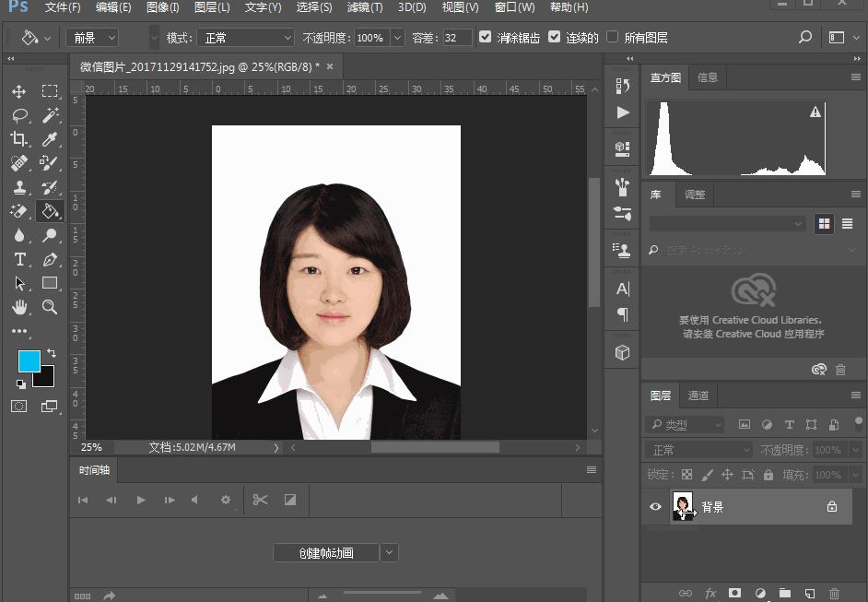Select the Zoom tool
The width and height of the screenshot is (868, 602).
(49, 307)
